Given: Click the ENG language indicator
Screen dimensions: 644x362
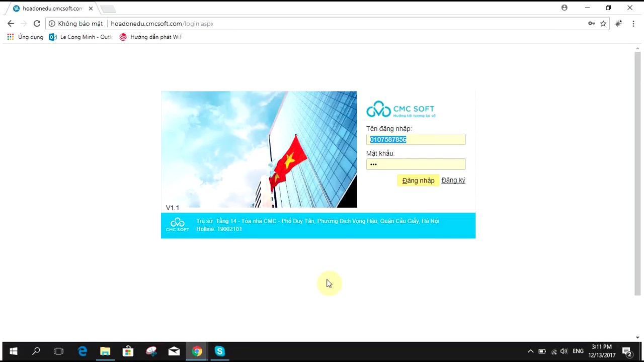Looking at the screenshot, I should [578, 351].
